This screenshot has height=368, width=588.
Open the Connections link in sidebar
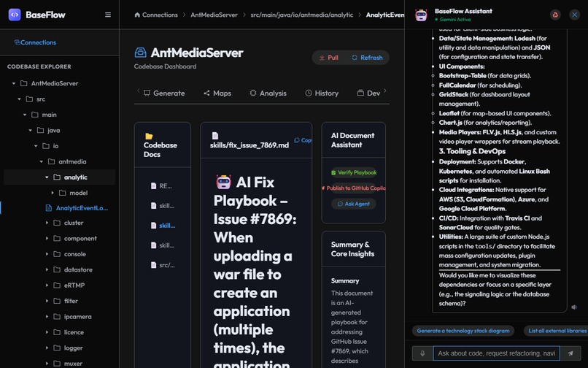point(35,42)
